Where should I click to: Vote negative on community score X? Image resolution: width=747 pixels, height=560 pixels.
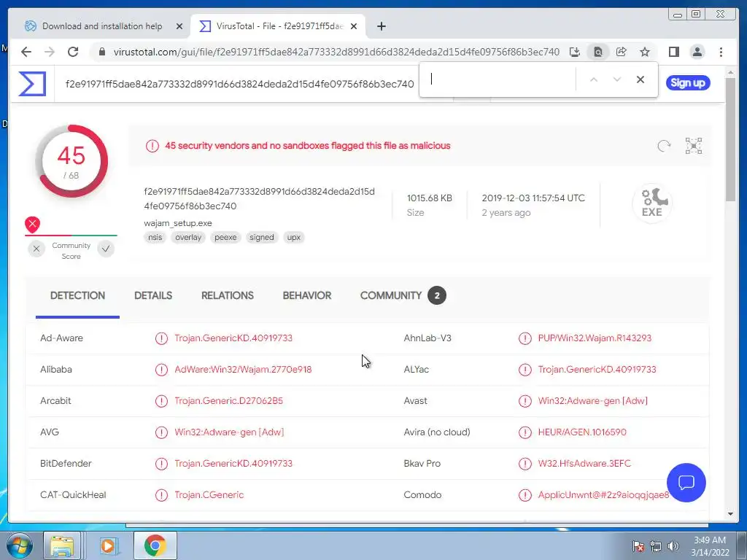(36, 249)
